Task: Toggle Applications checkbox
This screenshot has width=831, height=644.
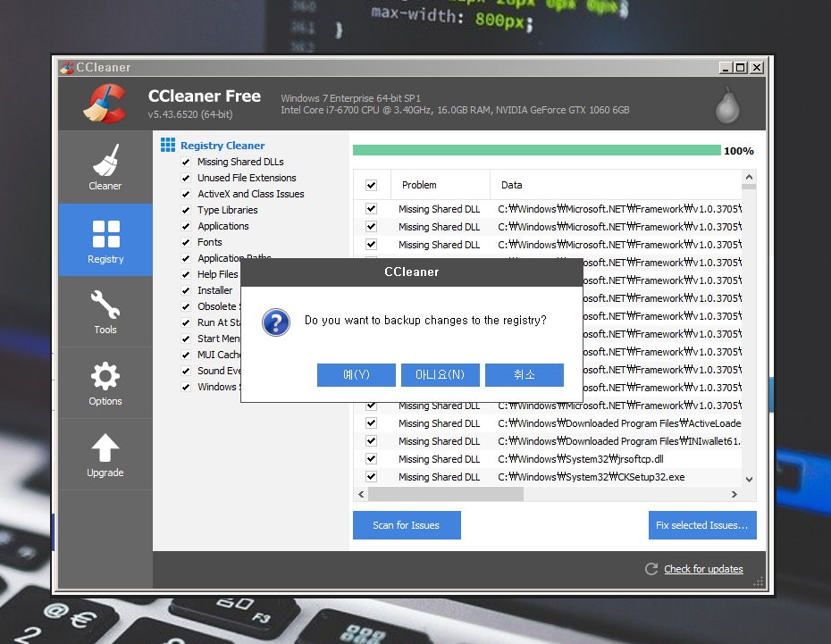Action: (x=186, y=226)
